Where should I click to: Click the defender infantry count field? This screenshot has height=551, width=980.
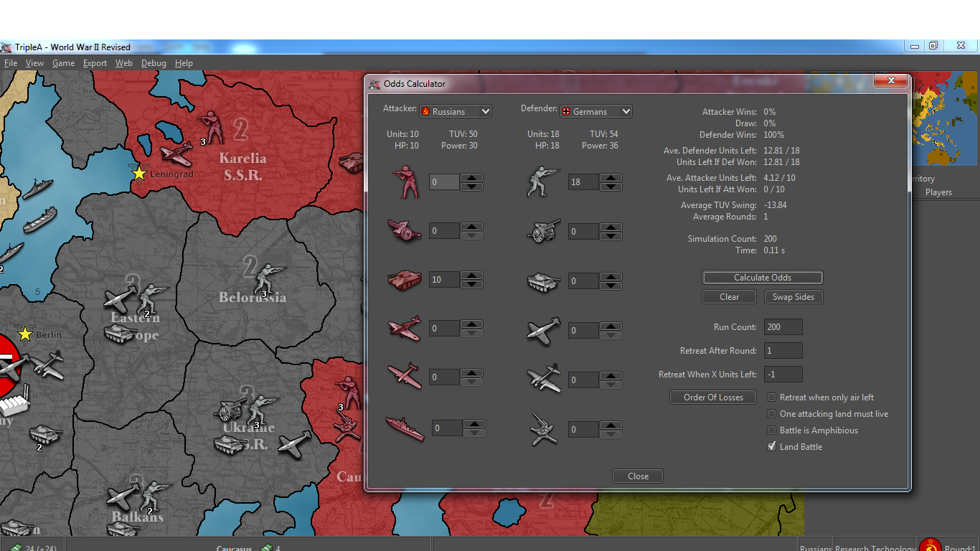(583, 182)
